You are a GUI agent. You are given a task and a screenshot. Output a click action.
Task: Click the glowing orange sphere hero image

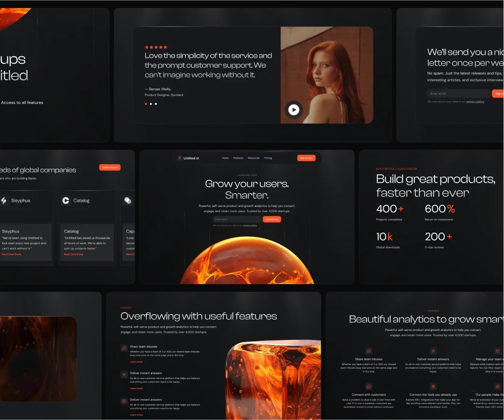pos(247,260)
